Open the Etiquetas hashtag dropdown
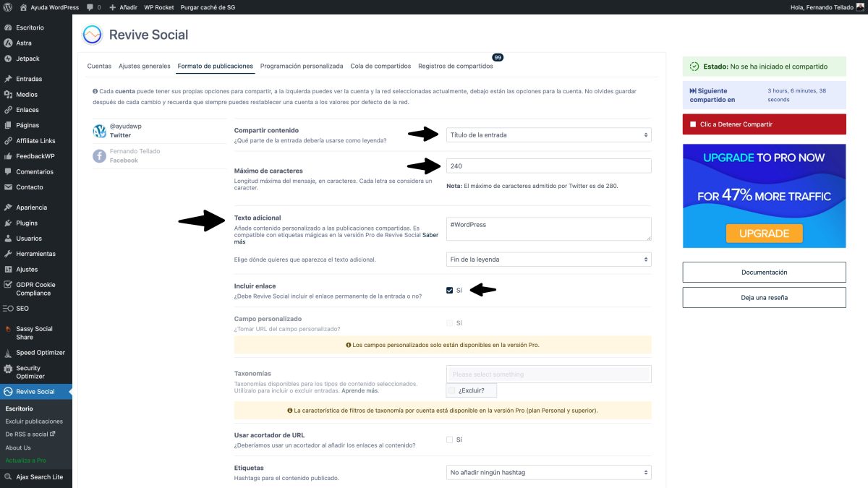Screen dimensions: 868x488 coord(548,471)
